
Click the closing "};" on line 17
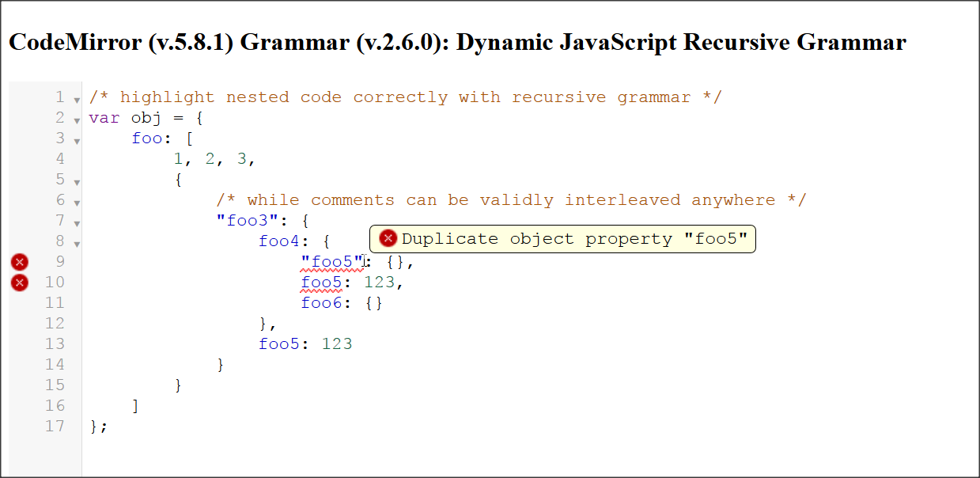[x=99, y=427]
